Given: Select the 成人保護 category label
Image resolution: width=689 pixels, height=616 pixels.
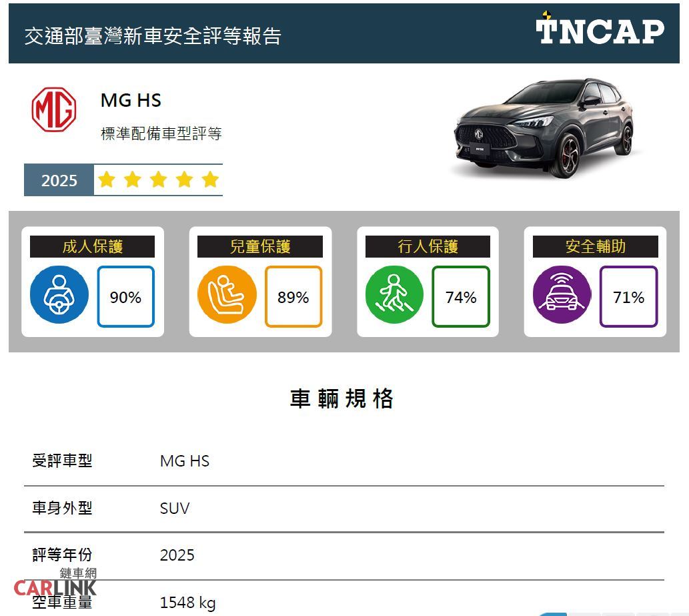Looking at the screenshot, I should pyautogui.click(x=92, y=246).
